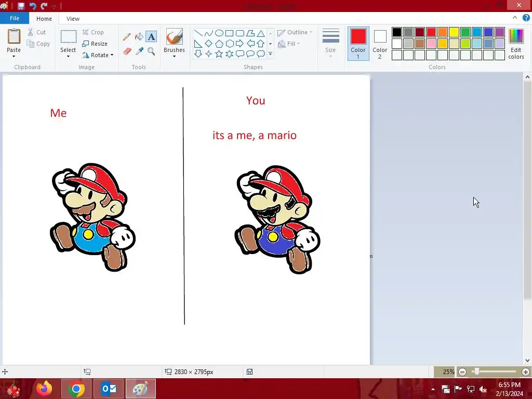Click the Resize button
Image resolution: width=532 pixels, height=399 pixels.
click(95, 44)
